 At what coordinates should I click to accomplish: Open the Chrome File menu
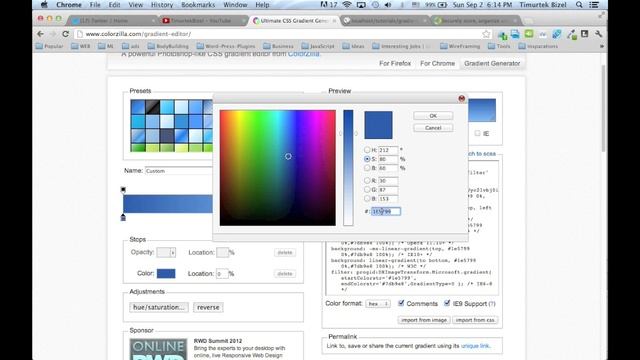tap(95, 5)
